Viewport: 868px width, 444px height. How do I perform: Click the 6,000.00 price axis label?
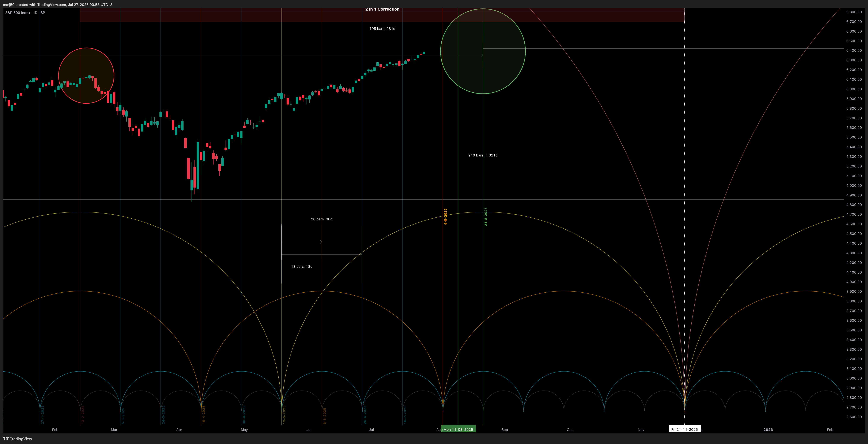click(854, 89)
